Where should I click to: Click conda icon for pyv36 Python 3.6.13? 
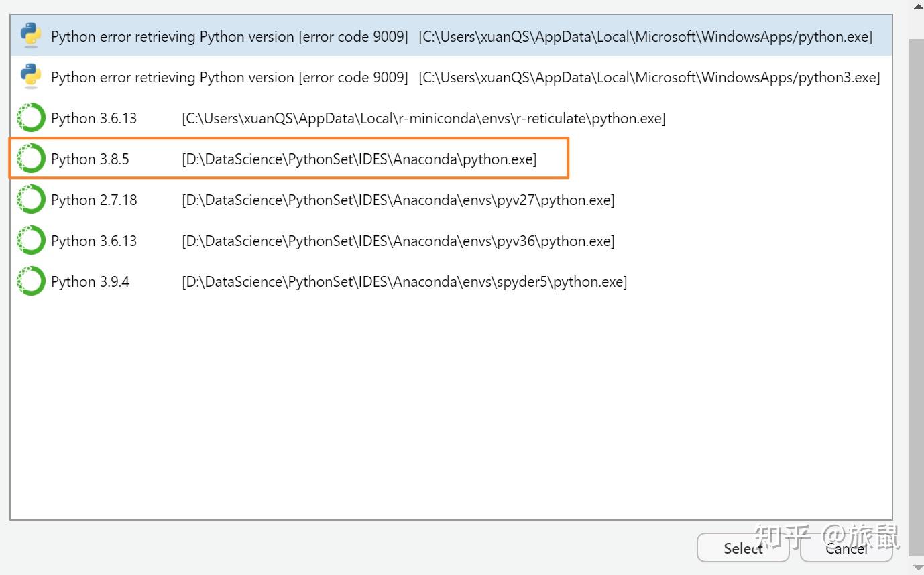point(31,241)
